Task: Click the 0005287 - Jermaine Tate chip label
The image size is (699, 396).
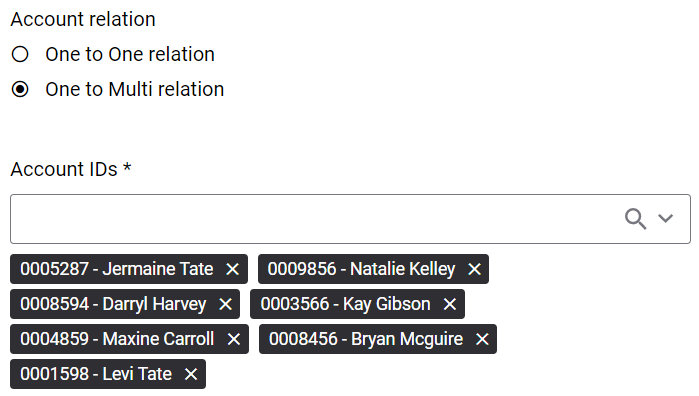Action: [117, 269]
